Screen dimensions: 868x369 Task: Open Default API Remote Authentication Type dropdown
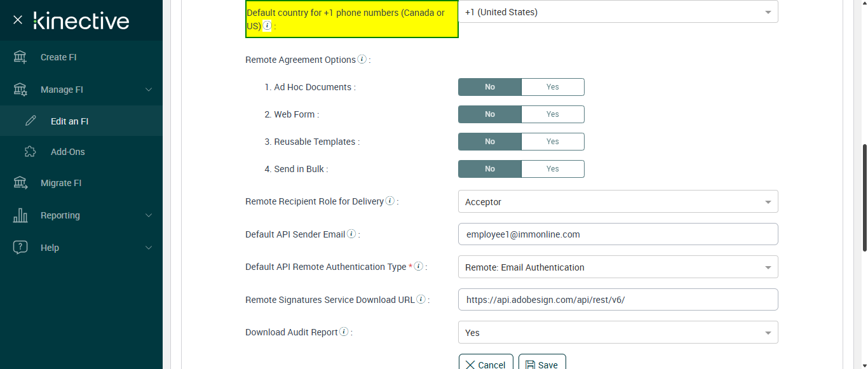pos(618,267)
